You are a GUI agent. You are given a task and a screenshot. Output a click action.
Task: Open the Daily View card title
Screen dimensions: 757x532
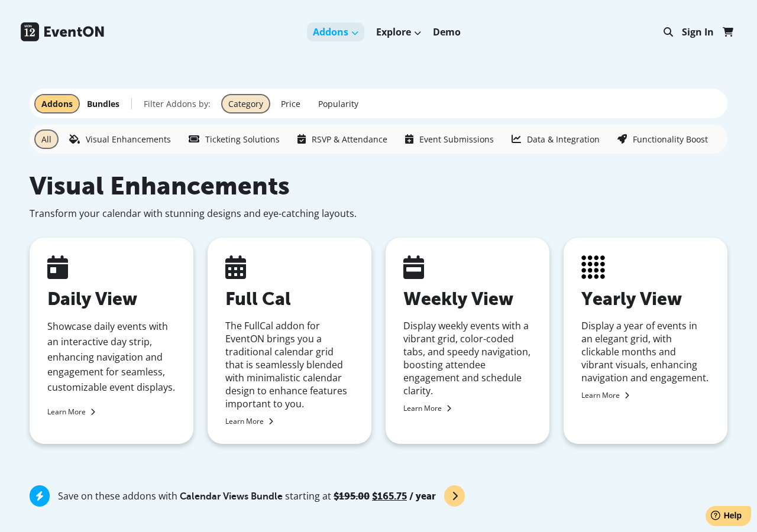coord(92,299)
